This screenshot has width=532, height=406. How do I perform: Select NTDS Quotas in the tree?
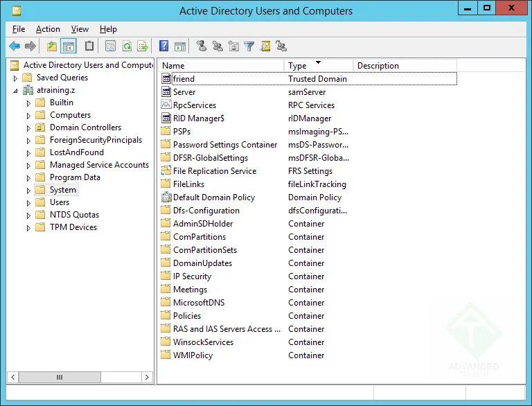pos(74,215)
